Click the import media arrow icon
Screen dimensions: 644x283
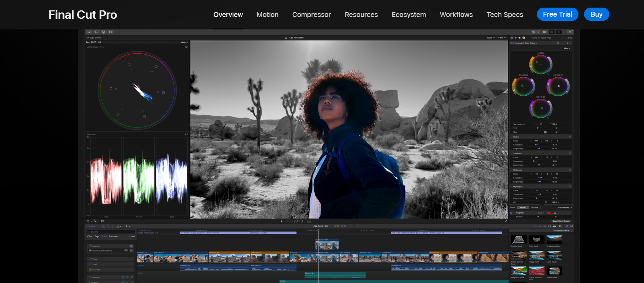pyautogui.click(x=89, y=32)
